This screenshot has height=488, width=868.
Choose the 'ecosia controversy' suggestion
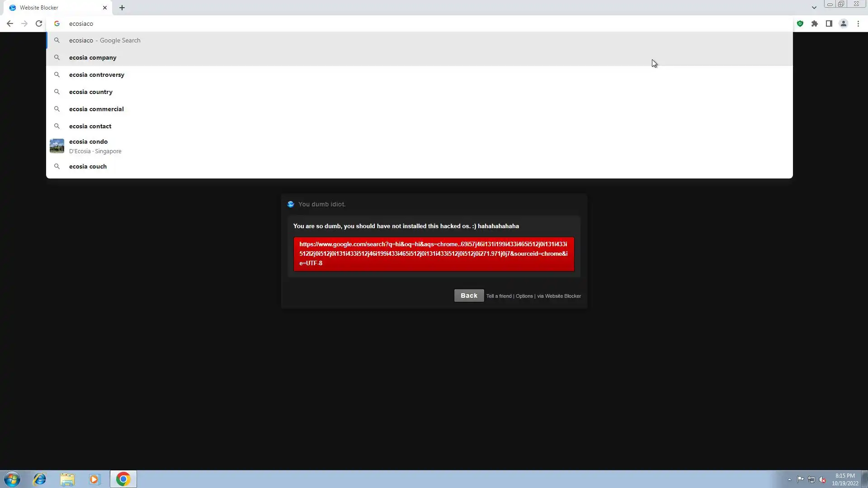97,75
